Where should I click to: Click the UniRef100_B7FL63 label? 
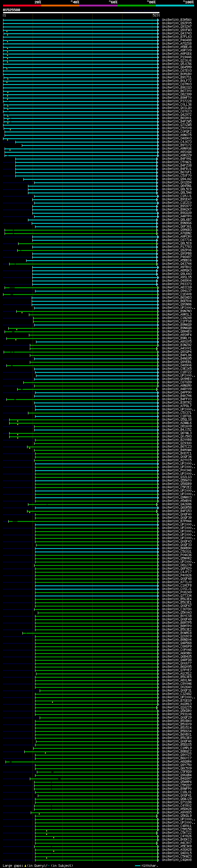(x=176, y=37)
